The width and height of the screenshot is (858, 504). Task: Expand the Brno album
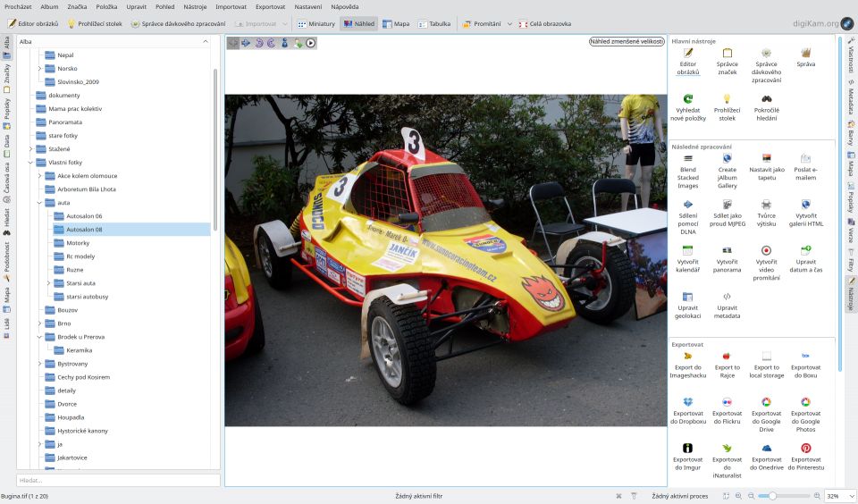coord(39,323)
